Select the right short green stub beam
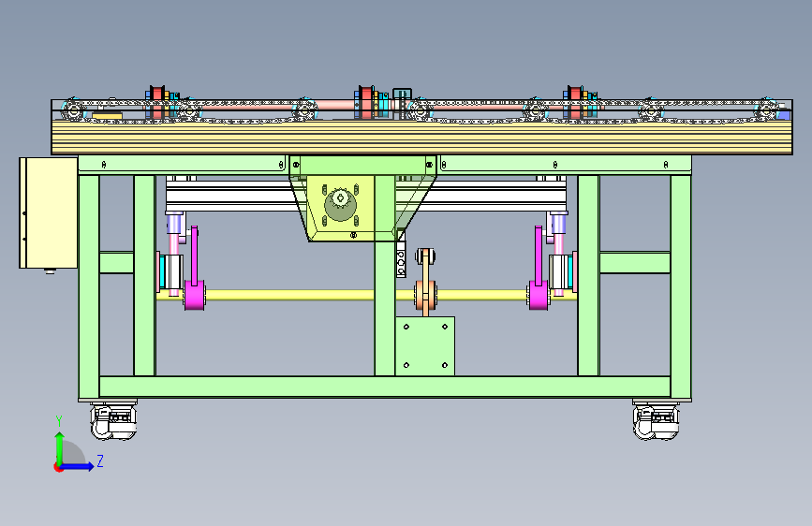The width and height of the screenshot is (812, 526). tap(635, 262)
